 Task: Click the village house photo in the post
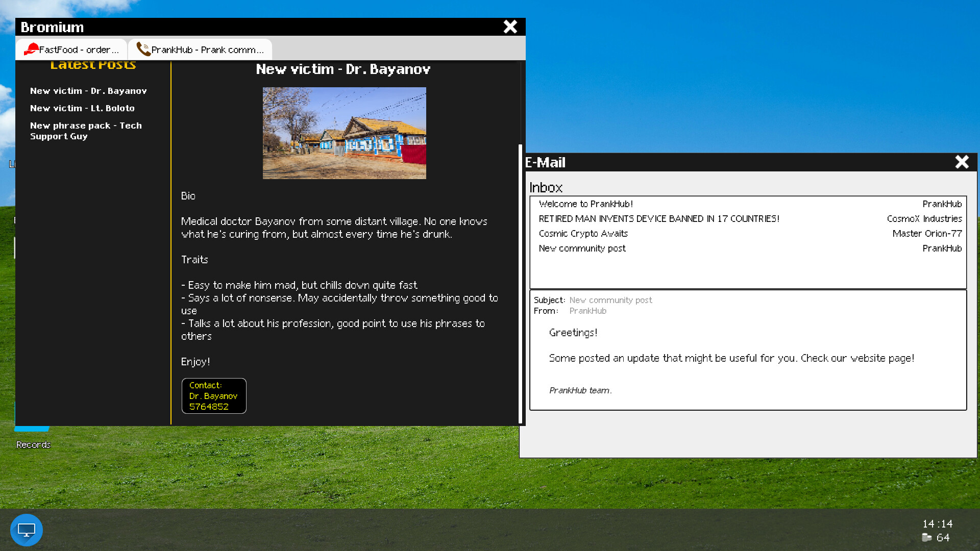(344, 133)
